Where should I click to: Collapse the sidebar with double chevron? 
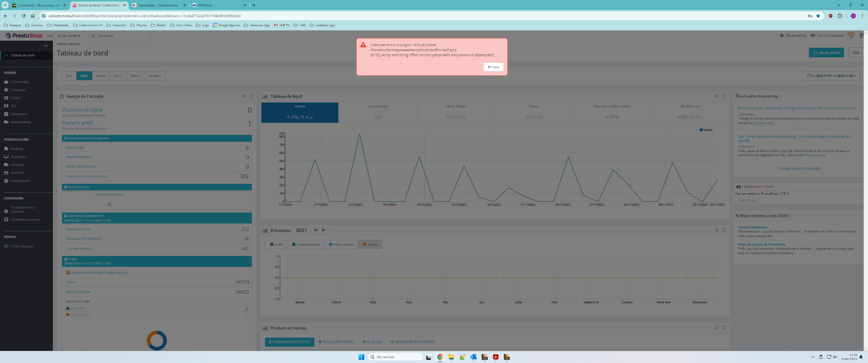click(x=46, y=46)
